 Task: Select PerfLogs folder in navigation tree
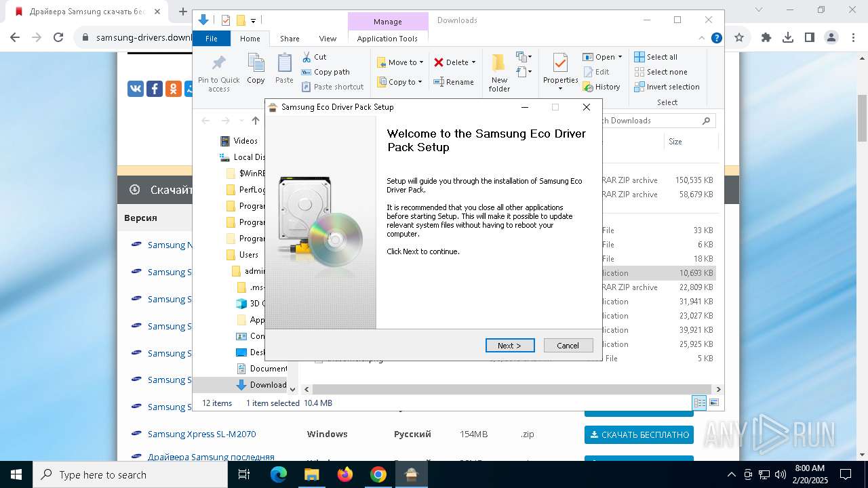(x=245, y=190)
